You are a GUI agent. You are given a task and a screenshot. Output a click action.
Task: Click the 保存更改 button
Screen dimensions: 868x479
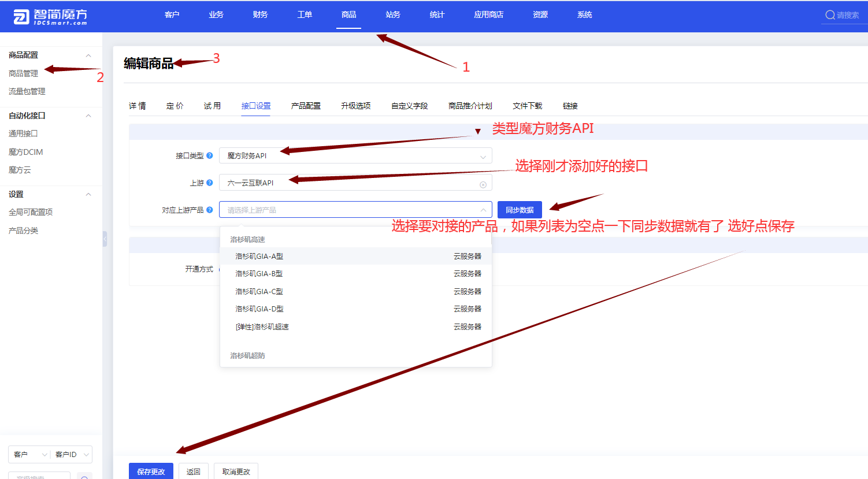tap(151, 471)
